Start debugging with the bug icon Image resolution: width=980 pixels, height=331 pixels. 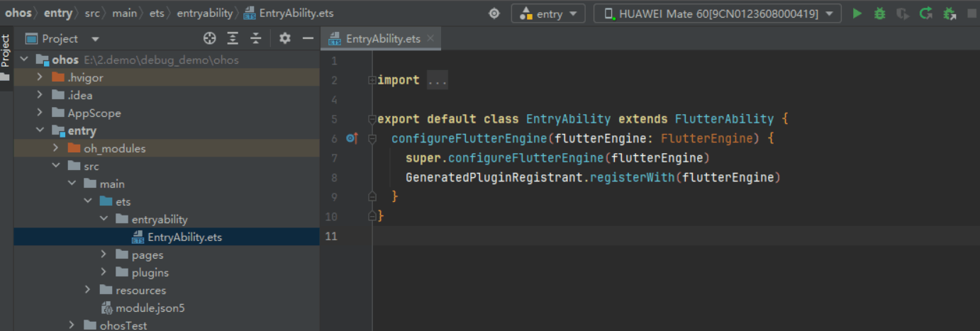(x=880, y=13)
